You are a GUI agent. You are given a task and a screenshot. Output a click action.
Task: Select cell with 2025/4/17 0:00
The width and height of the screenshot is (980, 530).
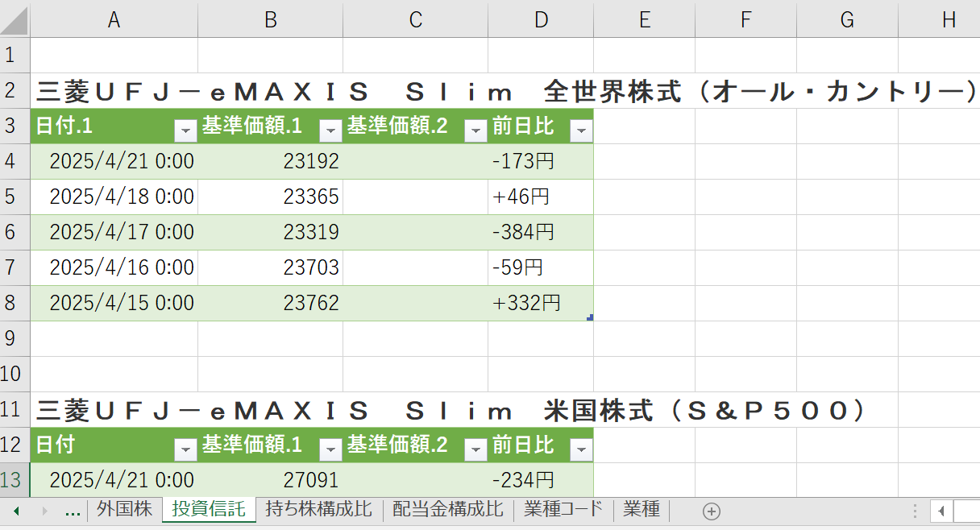pos(114,232)
